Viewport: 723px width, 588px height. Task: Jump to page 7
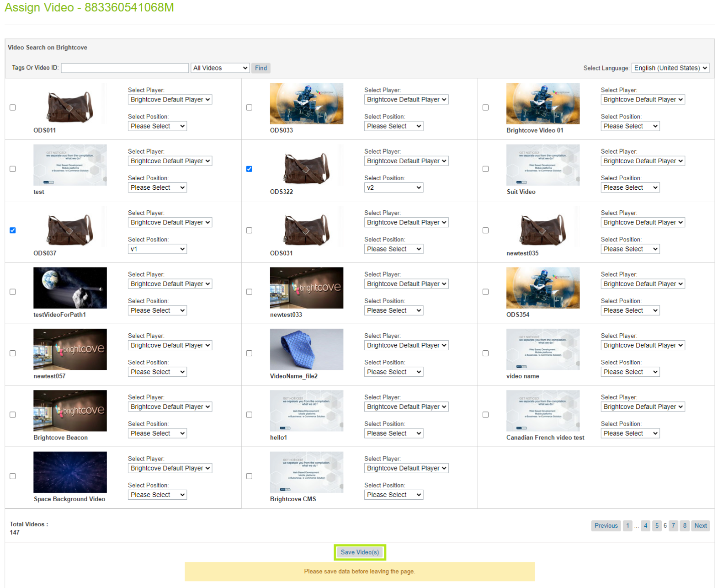(x=673, y=526)
